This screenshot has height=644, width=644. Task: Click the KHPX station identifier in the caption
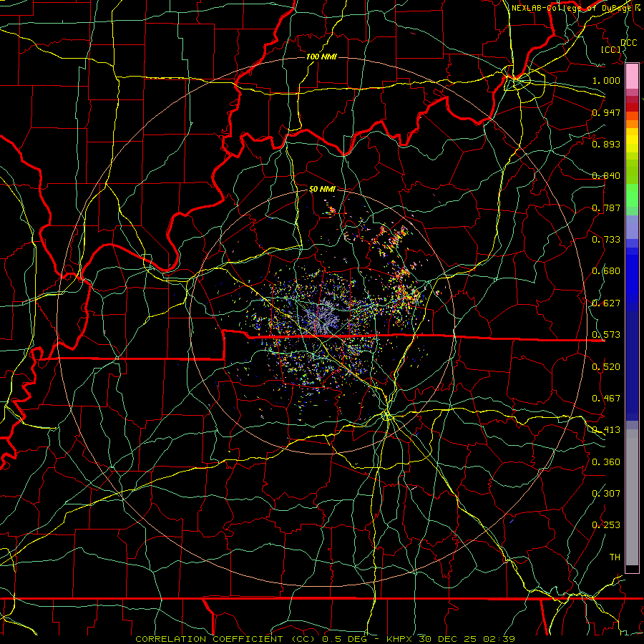pos(399,639)
